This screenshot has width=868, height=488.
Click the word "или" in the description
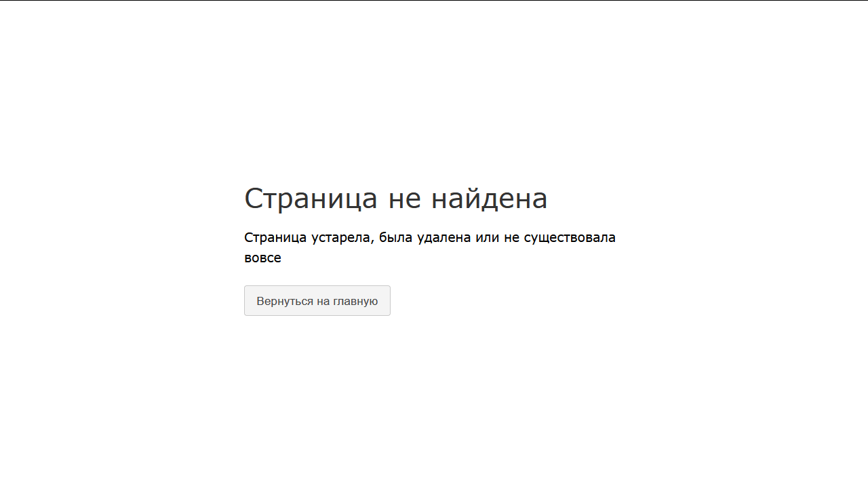tap(488, 238)
